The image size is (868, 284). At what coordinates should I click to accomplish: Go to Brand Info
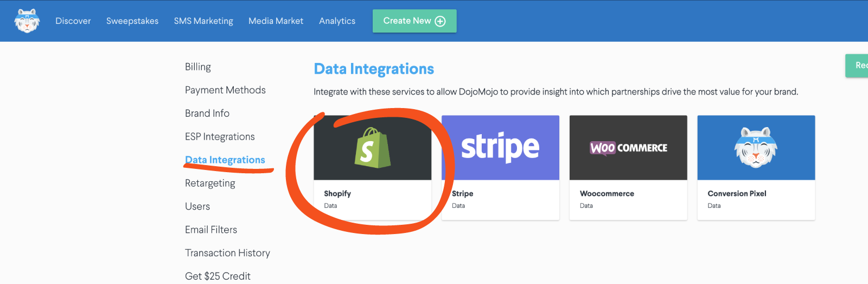click(207, 113)
